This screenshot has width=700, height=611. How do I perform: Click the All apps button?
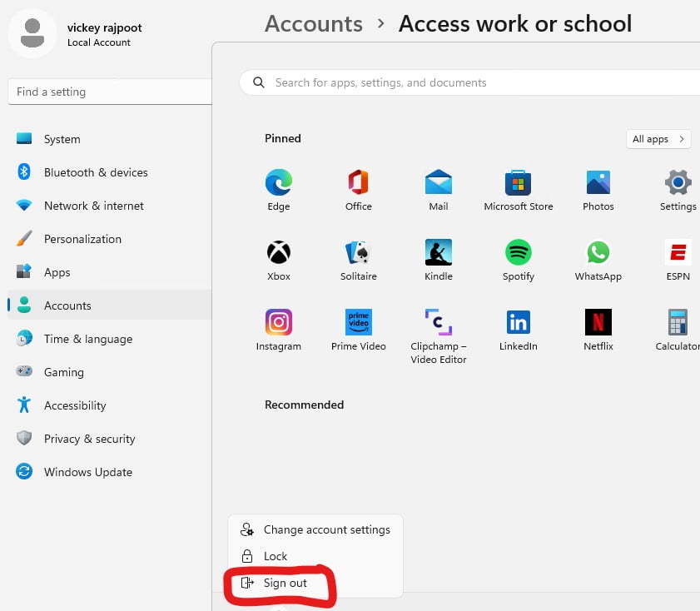click(x=658, y=139)
